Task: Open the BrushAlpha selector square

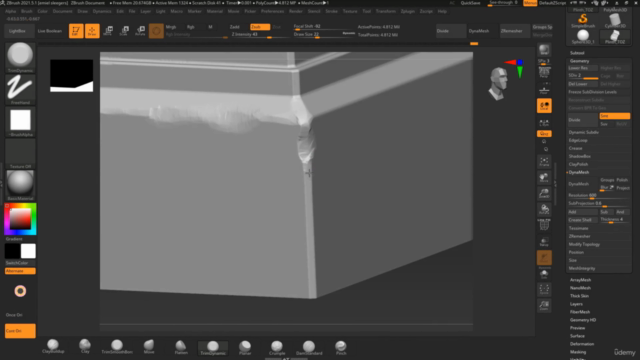Action: pos(20,122)
